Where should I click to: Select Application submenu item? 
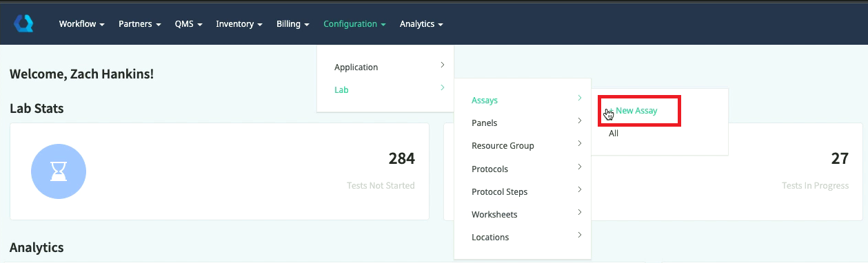click(385, 67)
